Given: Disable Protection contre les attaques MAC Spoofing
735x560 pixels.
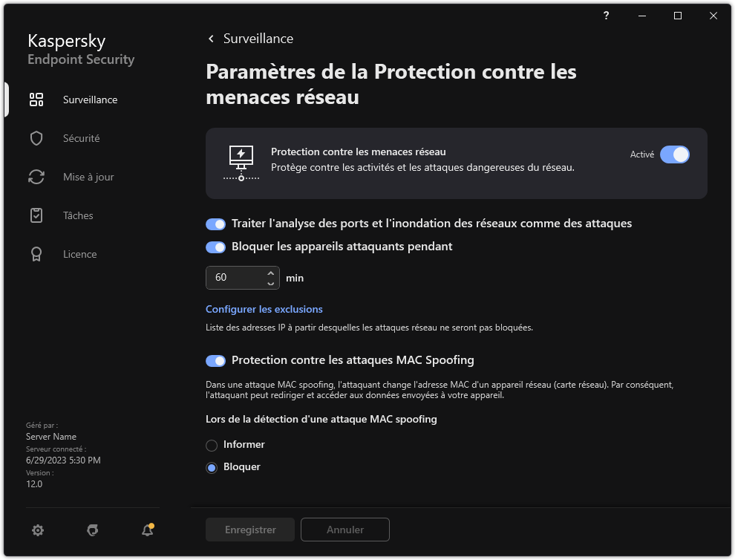Looking at the screenshot, I should click(x=215, y=360).
